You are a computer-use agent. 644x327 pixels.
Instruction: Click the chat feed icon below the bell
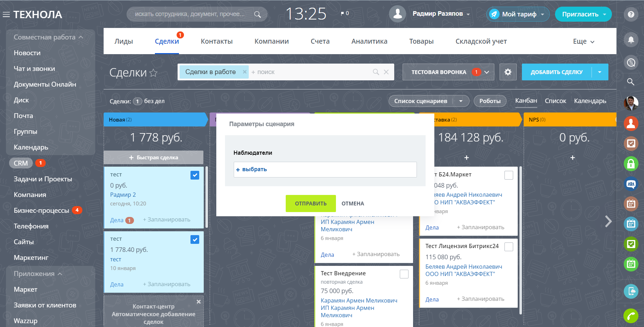tap(631, 63)
